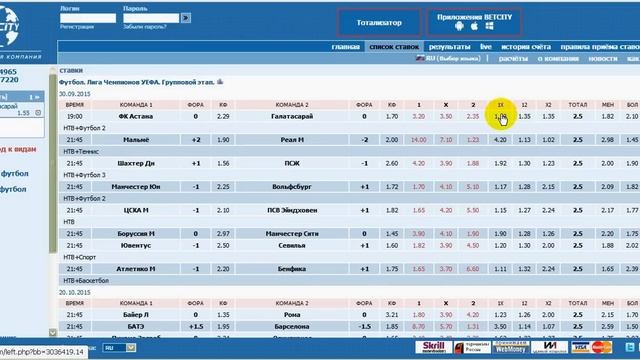Select БАТЭ handicap odds 1.95
640x360 pixels.
coord(223,327)
